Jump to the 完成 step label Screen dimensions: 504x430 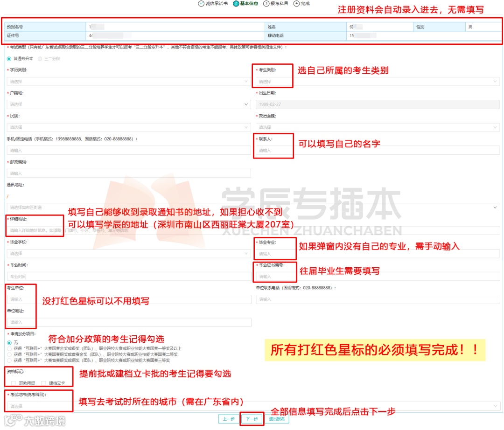tap(305, 4)
